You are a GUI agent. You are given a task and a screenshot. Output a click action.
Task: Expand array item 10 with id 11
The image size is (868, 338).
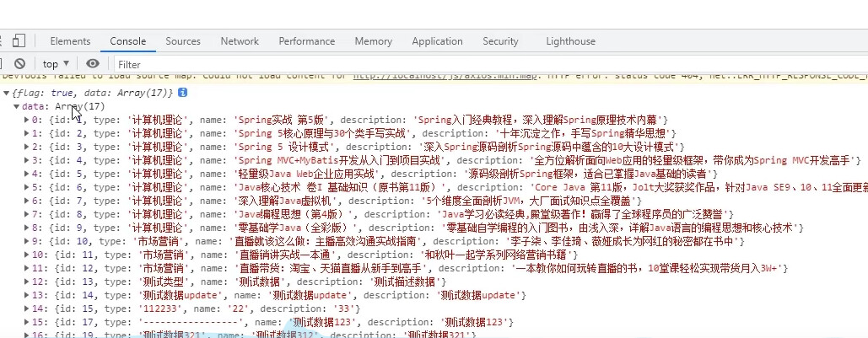[27, 255]
